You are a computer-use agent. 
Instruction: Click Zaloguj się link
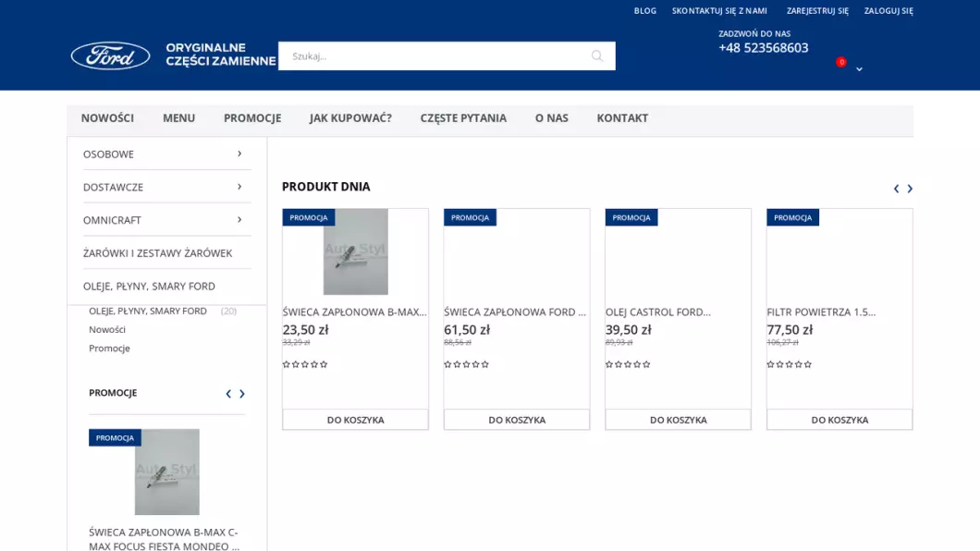pyautogui.click(x=888, y=10)
